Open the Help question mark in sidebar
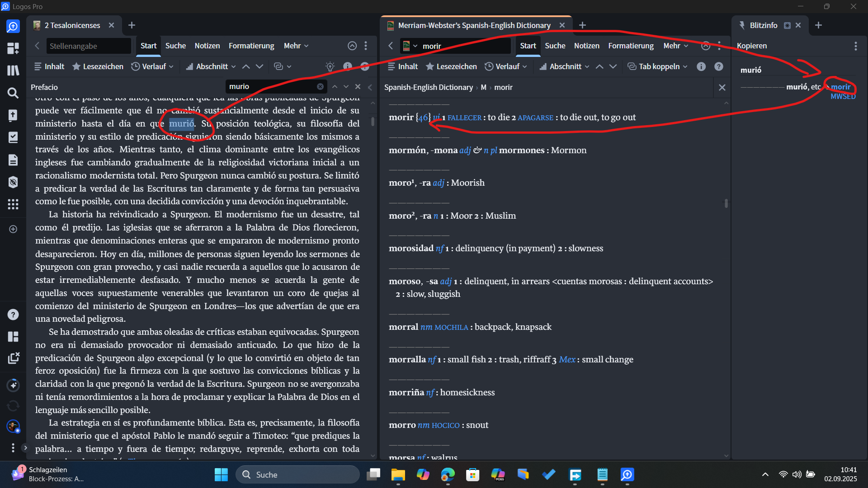This screenshot has height=488, width=868. coord(13,314)
